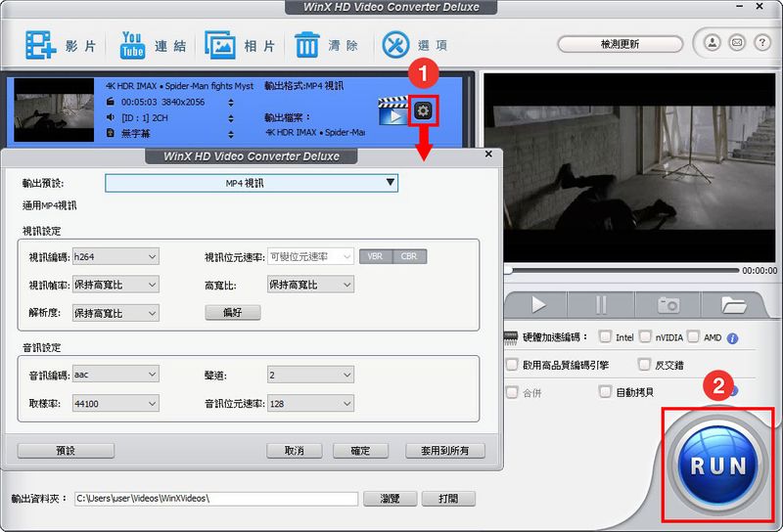
Task: Click the user account icon in top bar
Action: (x=713, y=43)
